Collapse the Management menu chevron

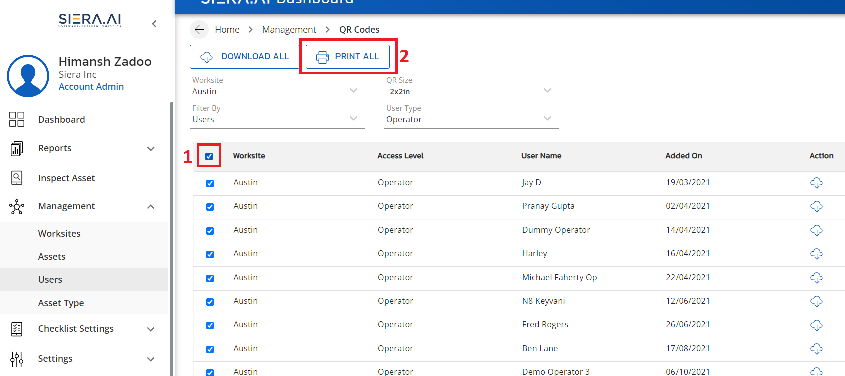pyautogui.click(x=151, y=206)
